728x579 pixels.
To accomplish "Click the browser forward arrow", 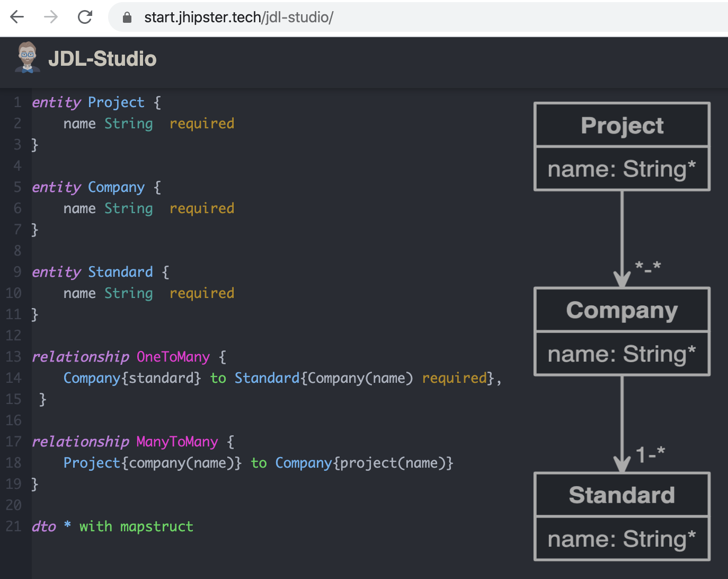I will tap(51, 17).
